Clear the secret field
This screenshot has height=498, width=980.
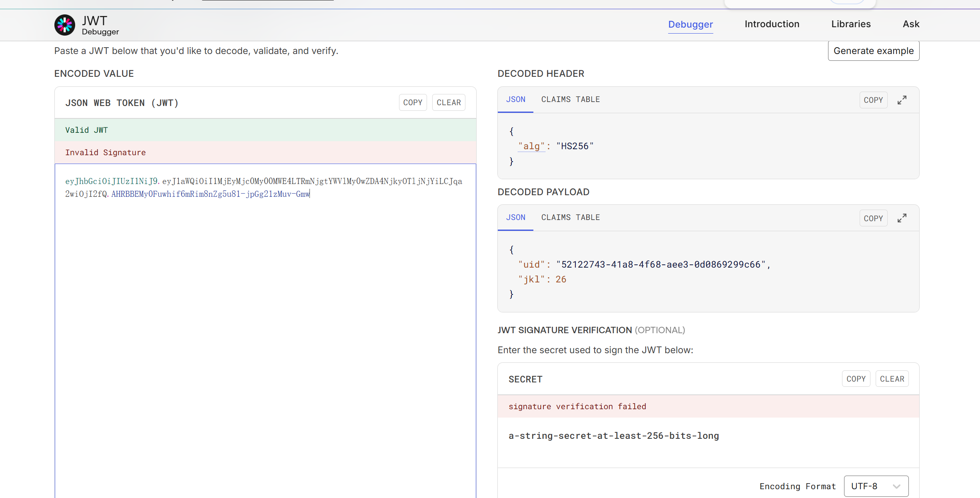[892, 379]
